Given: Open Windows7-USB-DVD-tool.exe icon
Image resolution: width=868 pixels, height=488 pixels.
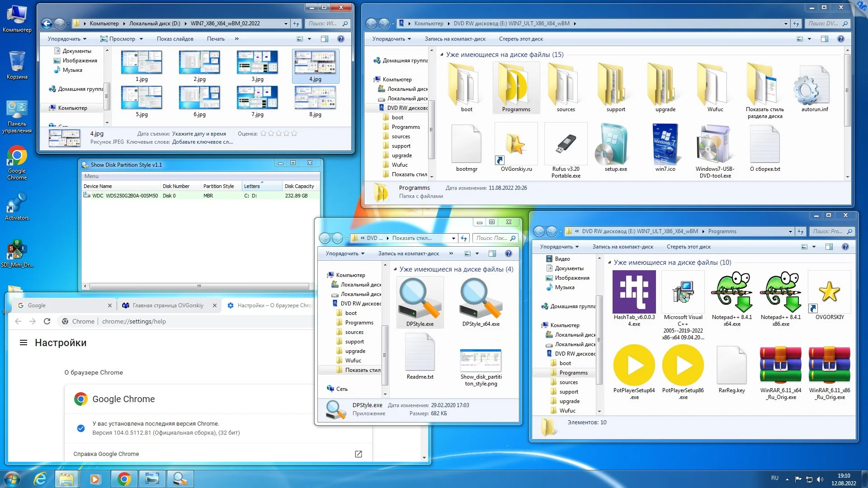Looking at the screenshot, I should point(715,145).
